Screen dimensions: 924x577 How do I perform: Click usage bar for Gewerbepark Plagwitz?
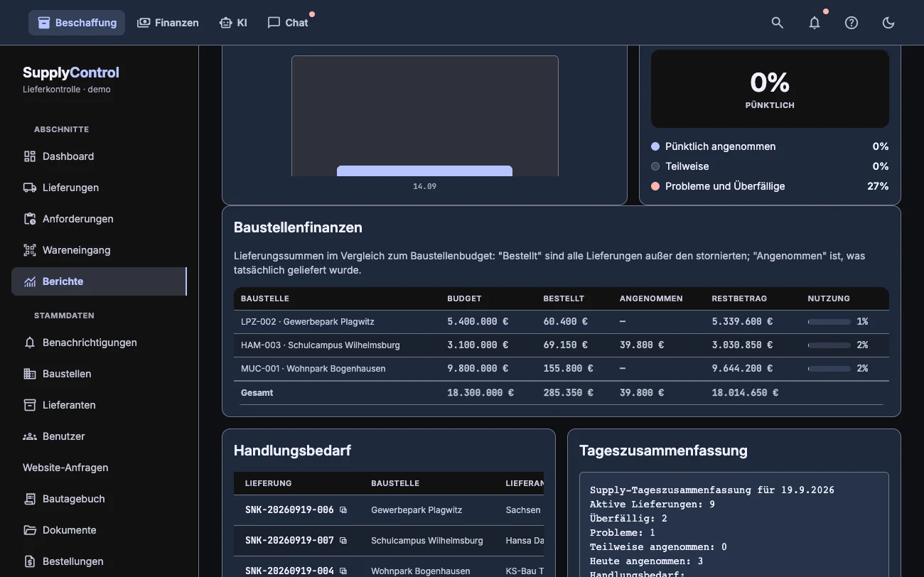point(829,322)
